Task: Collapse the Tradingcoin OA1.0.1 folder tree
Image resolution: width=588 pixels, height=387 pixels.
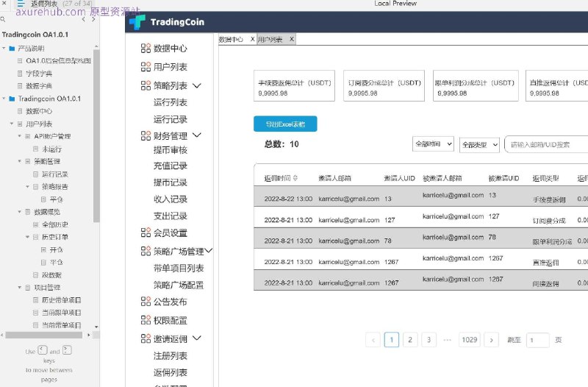Action: (4, 99)
